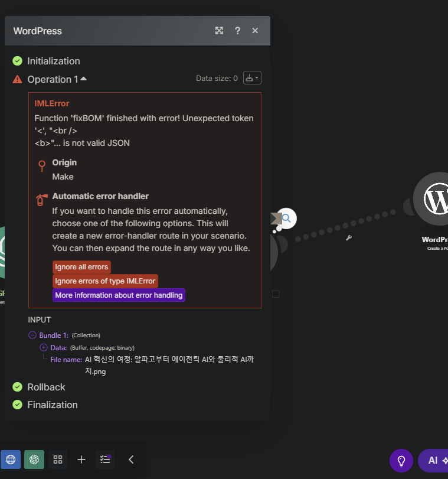
Task: Click the Initialization step row
Action: (x=54, y=61)
